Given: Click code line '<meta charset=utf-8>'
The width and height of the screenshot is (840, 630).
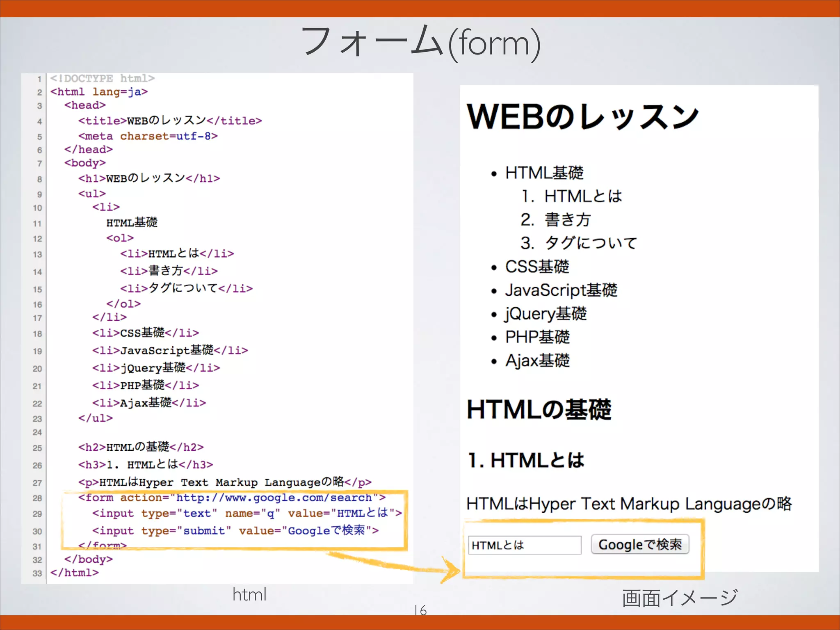Looking at the screenshot, I should [148, 136].
